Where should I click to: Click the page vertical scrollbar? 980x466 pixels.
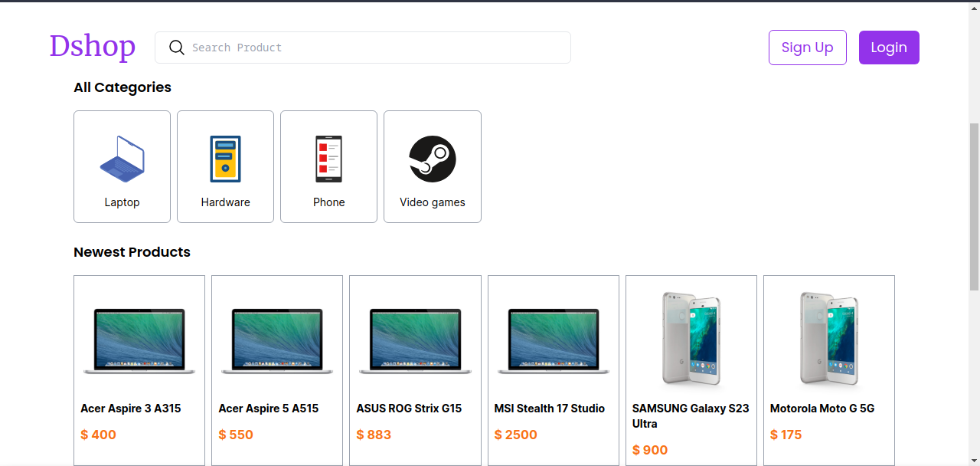(974, 207)
